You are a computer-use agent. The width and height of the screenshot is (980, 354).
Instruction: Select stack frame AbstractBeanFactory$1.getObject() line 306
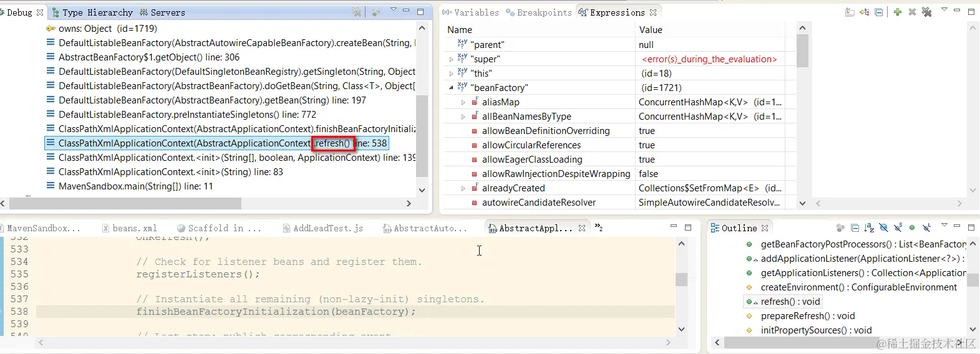coord(143,57)
